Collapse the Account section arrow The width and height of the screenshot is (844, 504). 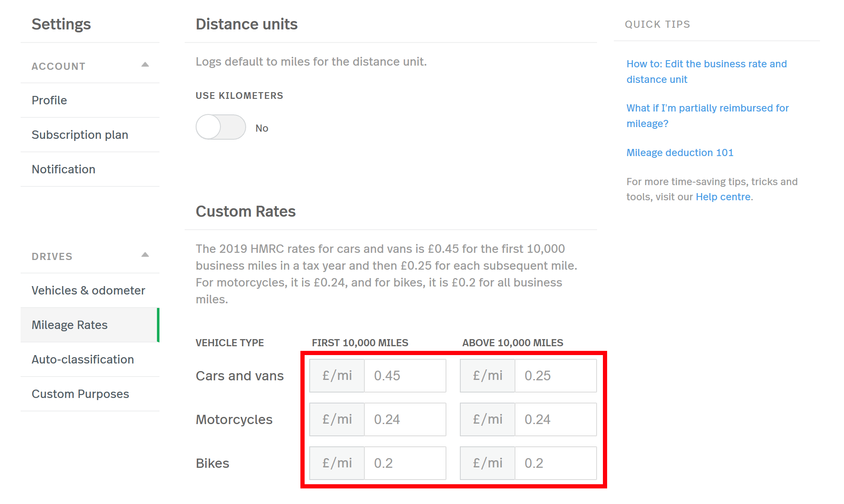coord(145,65)
